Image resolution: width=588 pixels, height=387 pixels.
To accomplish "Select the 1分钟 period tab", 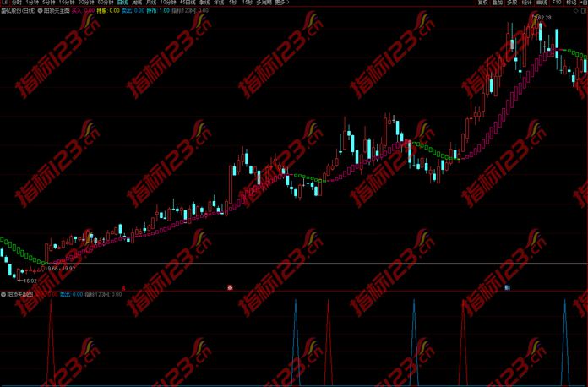I will pos(31,3).
